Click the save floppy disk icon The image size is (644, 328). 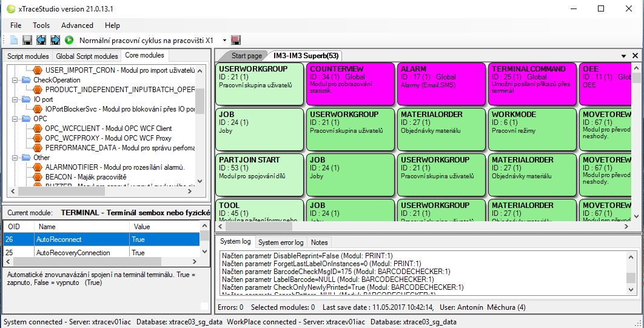[x=27, y=40]
